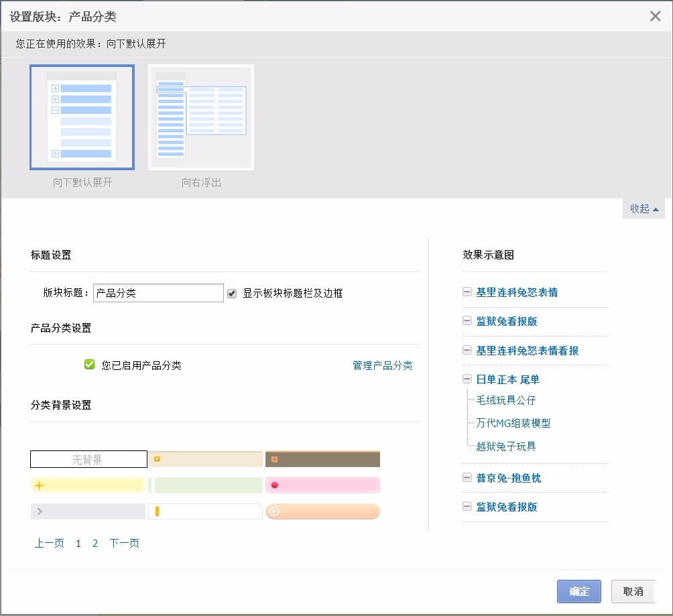Select the pink background style swatch
The image size is (673, 616).
click(x=322, y=485)
